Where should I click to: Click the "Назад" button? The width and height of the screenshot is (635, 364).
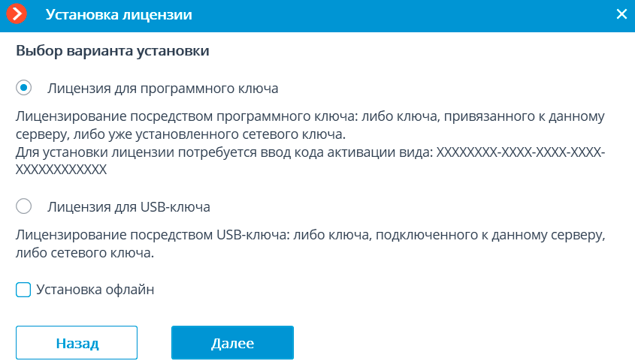77,343
